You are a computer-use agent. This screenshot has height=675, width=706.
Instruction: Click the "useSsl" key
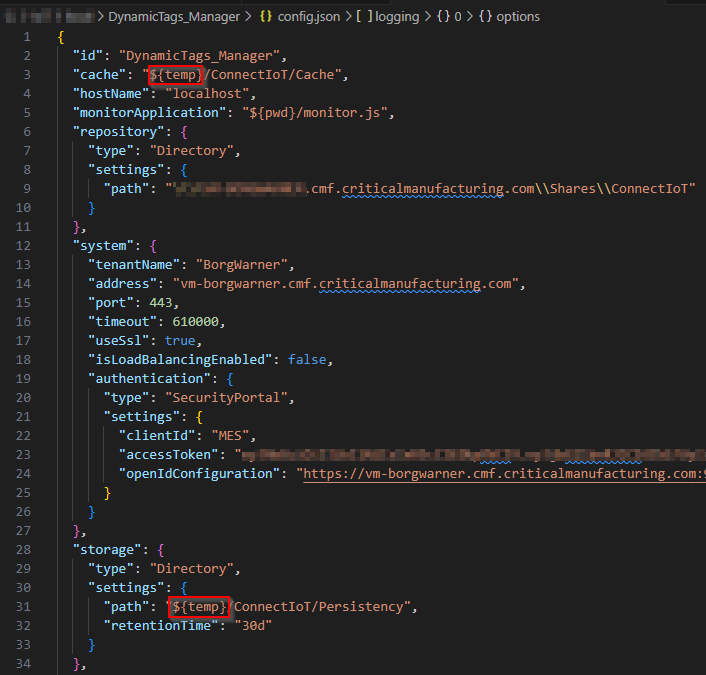pos(118,340)
